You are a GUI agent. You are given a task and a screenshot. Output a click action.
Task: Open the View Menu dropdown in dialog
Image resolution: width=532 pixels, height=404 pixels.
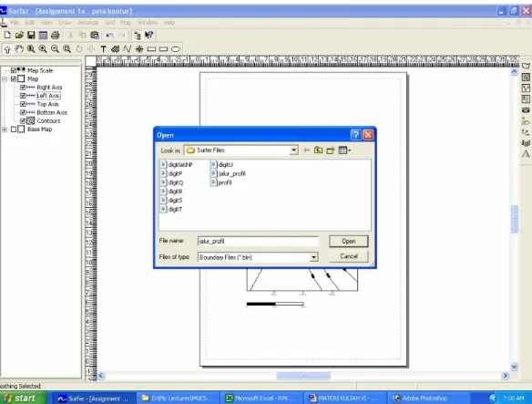pyautogui.click(x=344, y=150)
